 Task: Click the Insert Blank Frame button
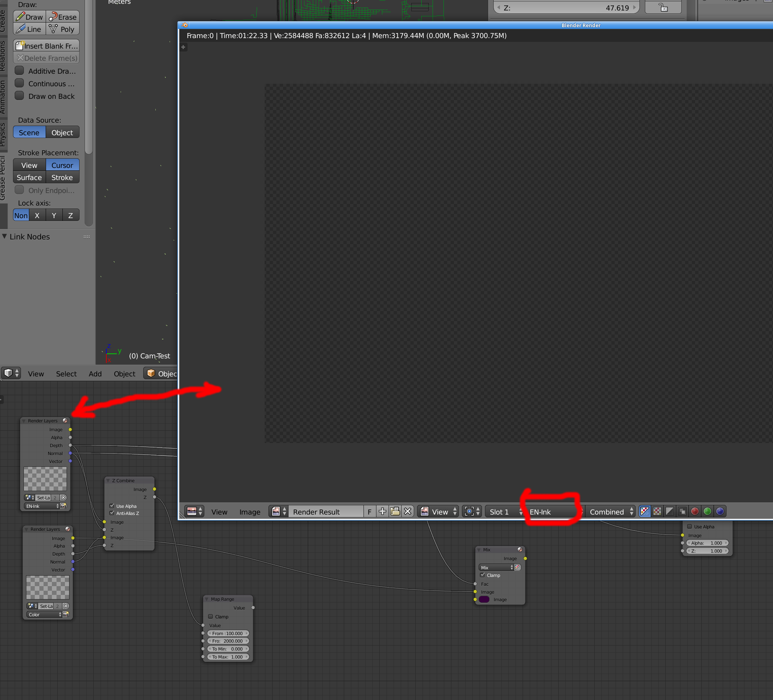tap(46, 46)
